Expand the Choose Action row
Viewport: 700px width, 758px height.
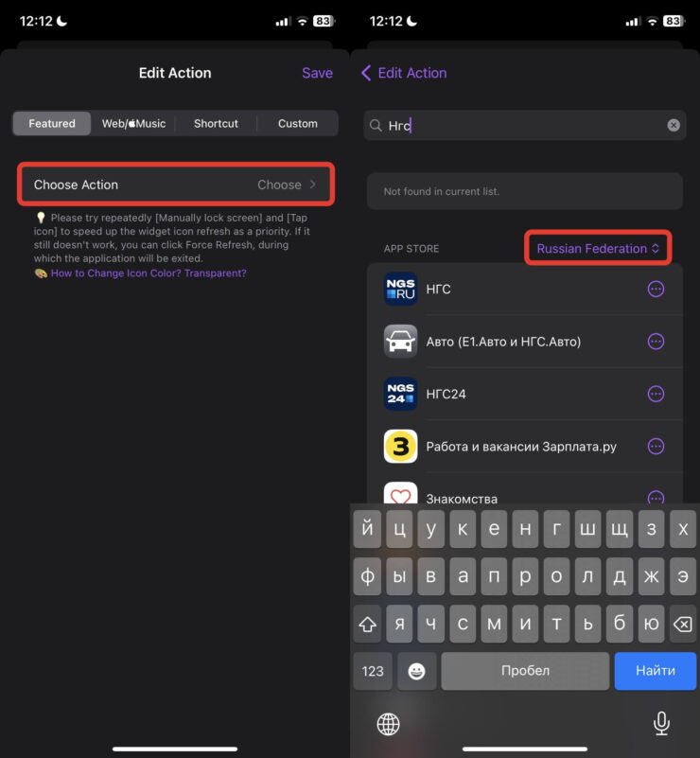tap(176, 185)
